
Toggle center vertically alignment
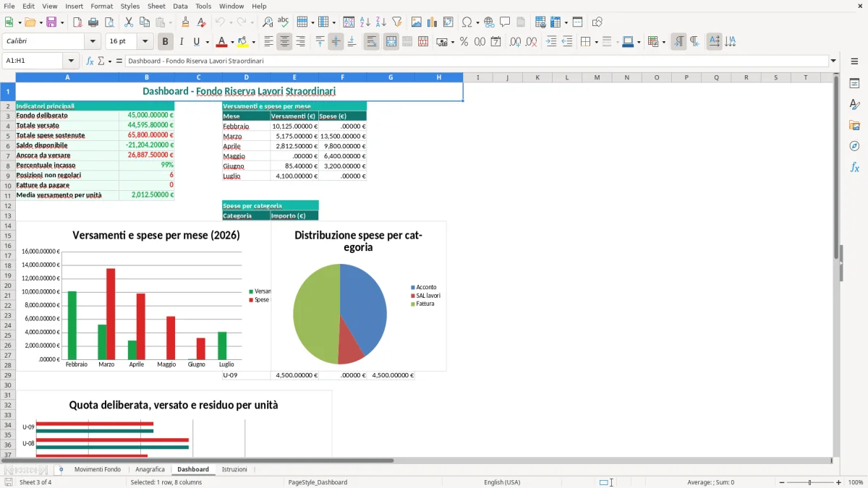336,42
